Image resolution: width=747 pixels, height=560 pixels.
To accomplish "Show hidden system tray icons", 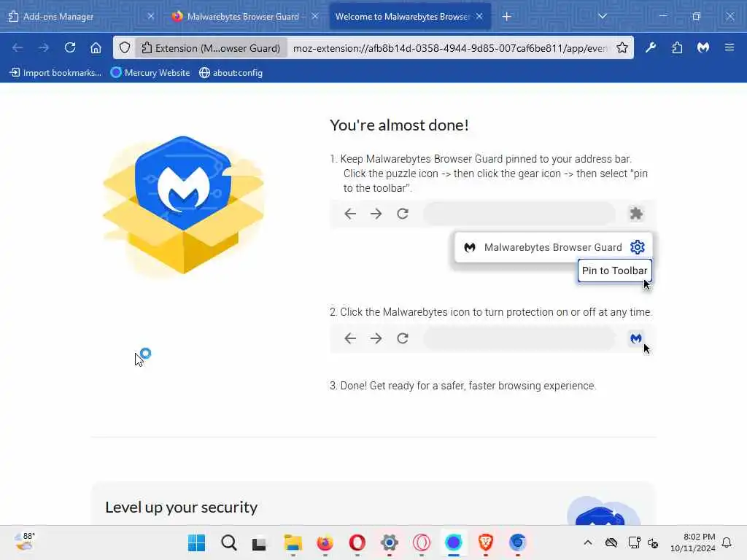I will pyautogui.click(x=588, y=542).
